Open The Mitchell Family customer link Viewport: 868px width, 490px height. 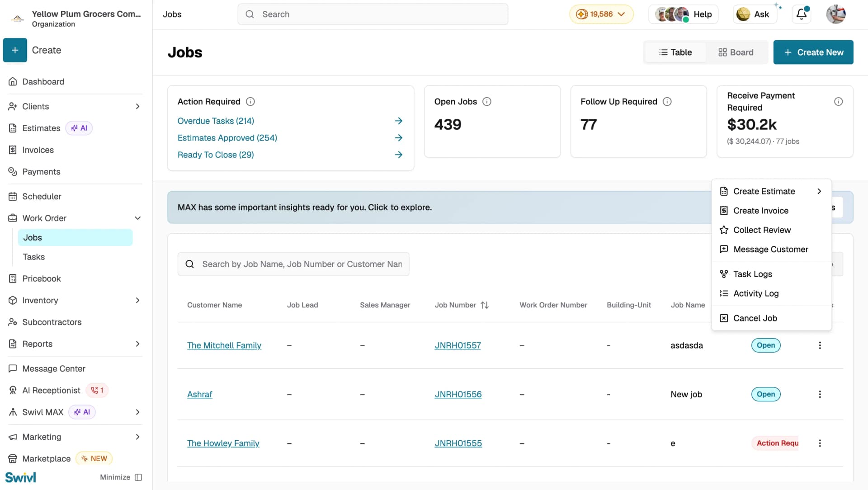(x=224, y=346)
